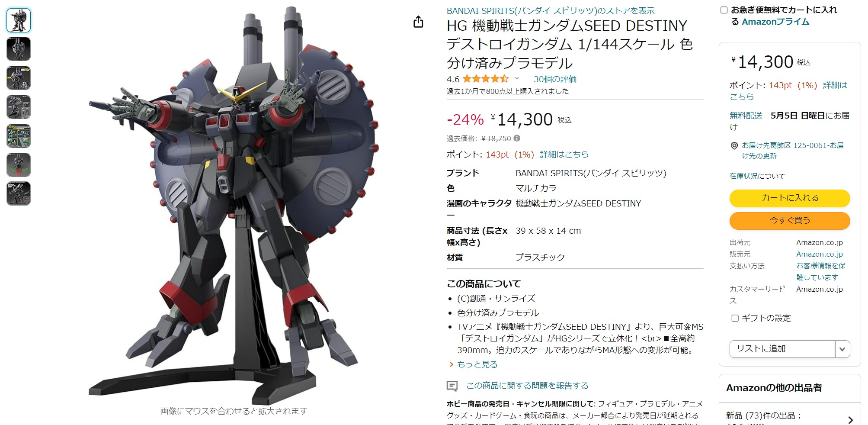Image resolution: width=868 pixels, height=425 pixels.
Task: Show the fifth thumbnail with green background
Action: pyautogui.click(x=19, y=136)
